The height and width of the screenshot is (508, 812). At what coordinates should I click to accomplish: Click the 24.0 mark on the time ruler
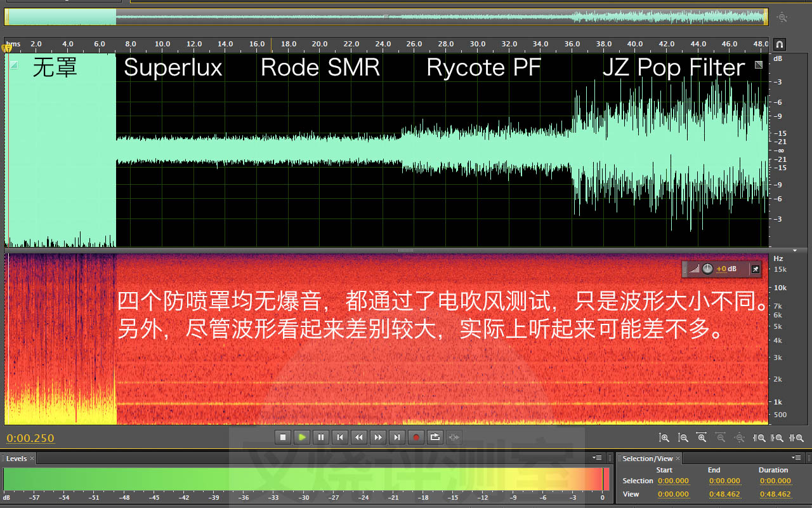383,44
